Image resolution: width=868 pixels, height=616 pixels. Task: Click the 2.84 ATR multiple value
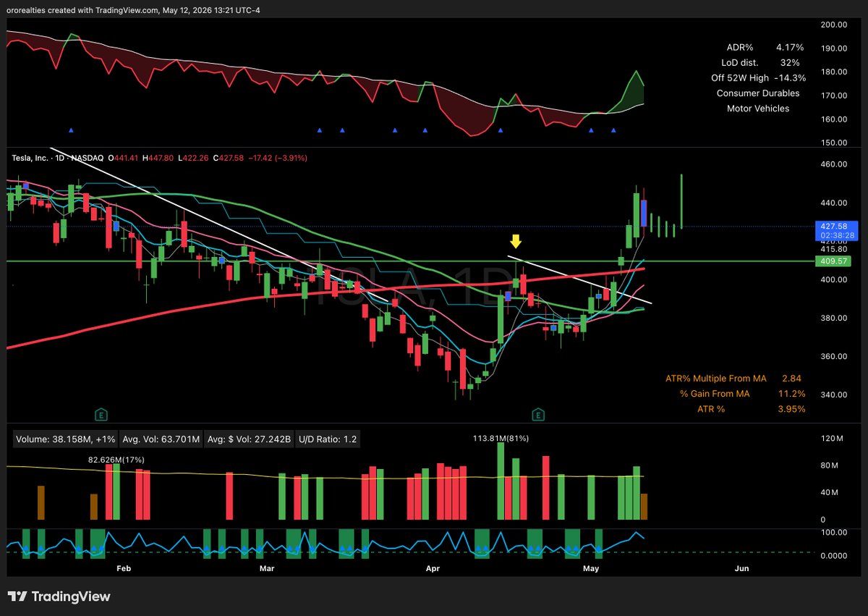(791, 378)
